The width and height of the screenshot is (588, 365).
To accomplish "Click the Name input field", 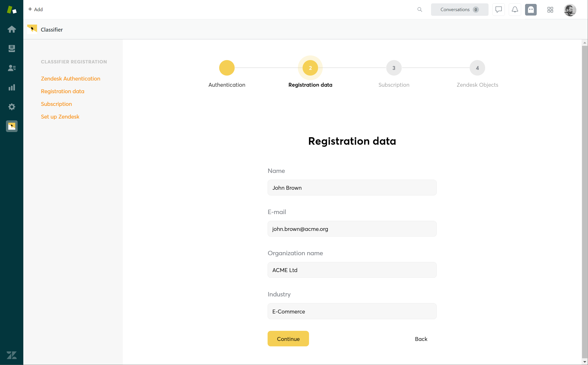I will pos(352,188).
